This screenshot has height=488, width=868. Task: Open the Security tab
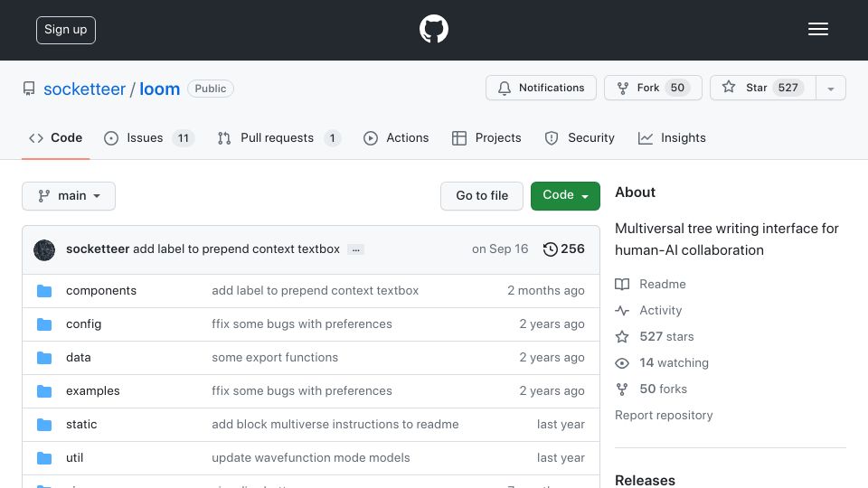[580, 137]
